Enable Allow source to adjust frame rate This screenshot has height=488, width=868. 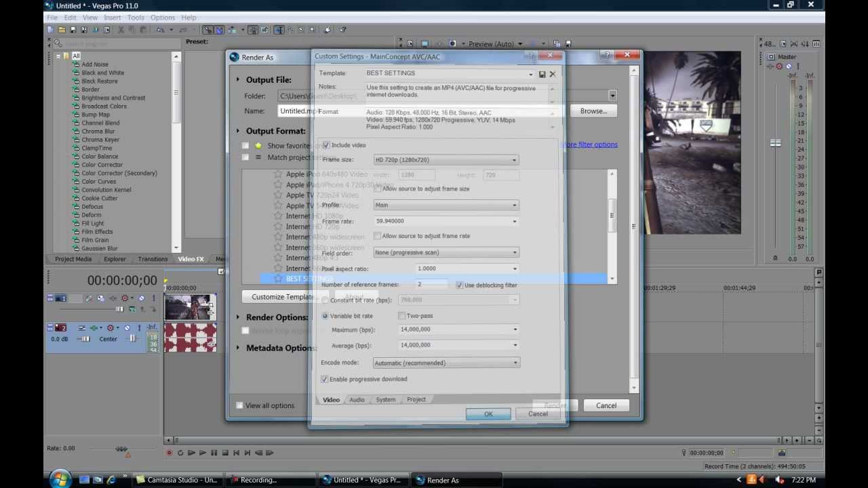(x=378, y=236)
